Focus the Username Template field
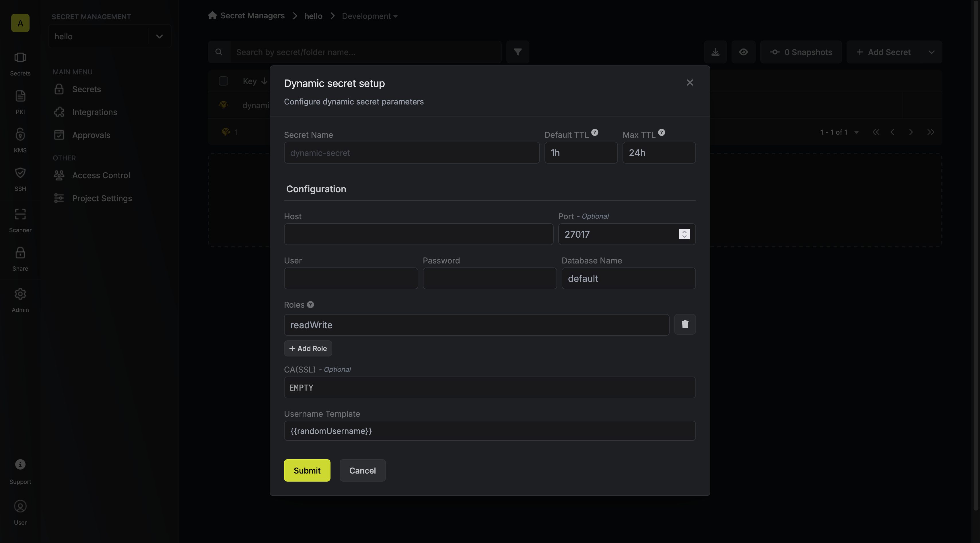980x543 pixels. pos(490,431)
